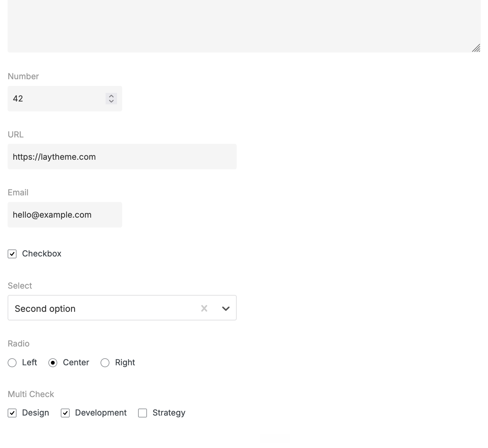Screen dimensions: 488x448
Task: Clear the Second option selection with X
Action: coord(204,308)
